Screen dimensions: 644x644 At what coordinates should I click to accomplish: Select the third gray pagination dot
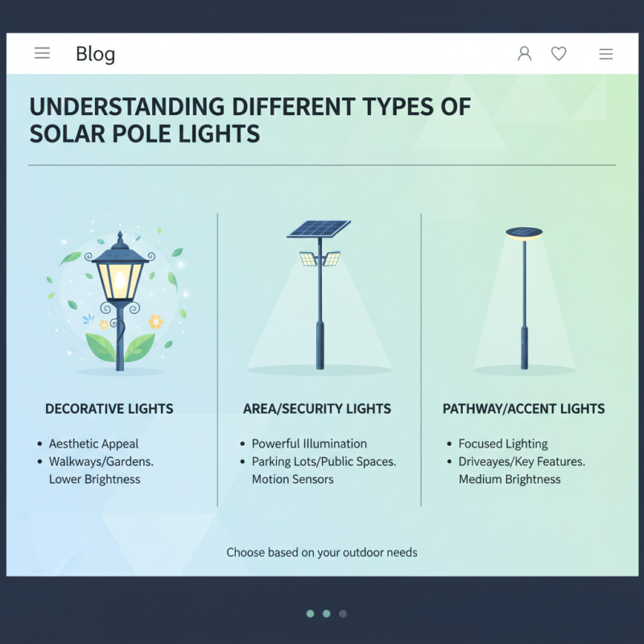click(x=342, y=613)
